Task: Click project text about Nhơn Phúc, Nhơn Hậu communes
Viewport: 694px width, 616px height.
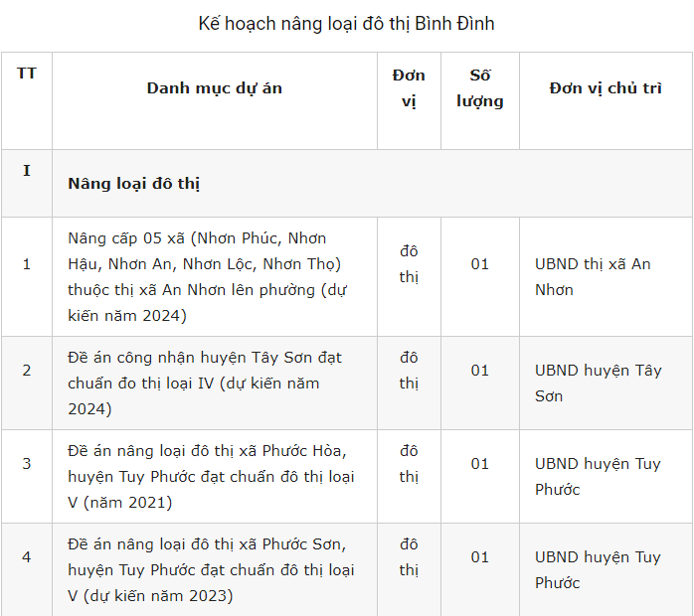Action: 207,277
